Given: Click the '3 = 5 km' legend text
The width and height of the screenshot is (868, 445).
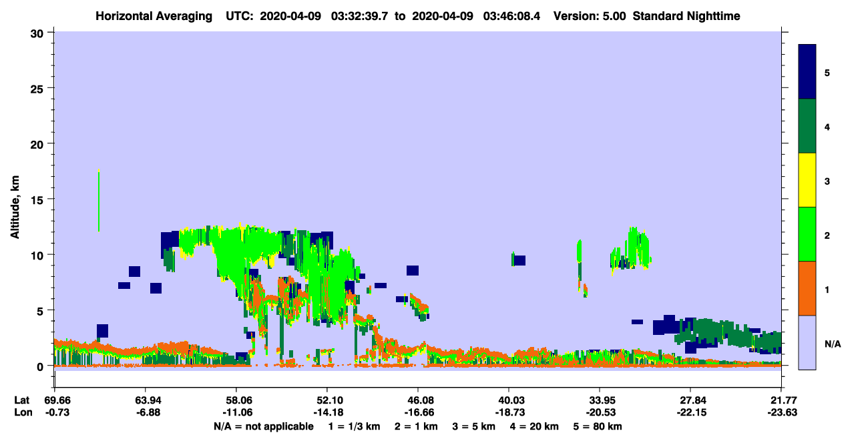Looking at the screenshot, I should [473, 426].
